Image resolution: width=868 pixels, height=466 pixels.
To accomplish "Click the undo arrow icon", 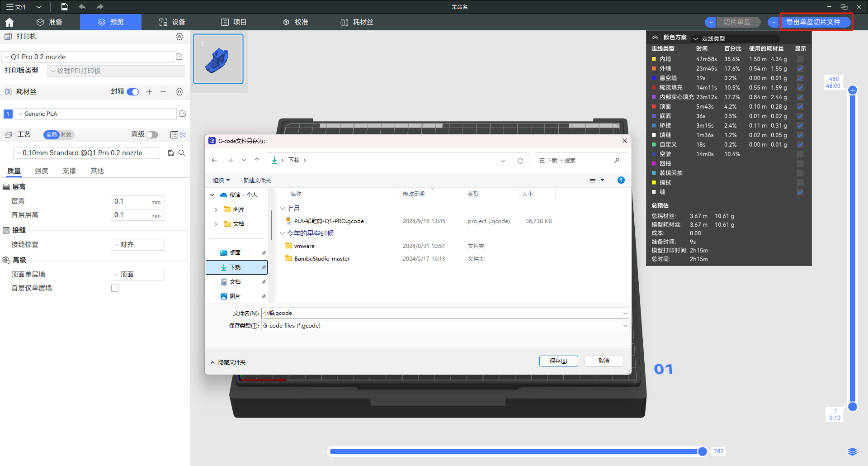I will click(x=82, y=7).
